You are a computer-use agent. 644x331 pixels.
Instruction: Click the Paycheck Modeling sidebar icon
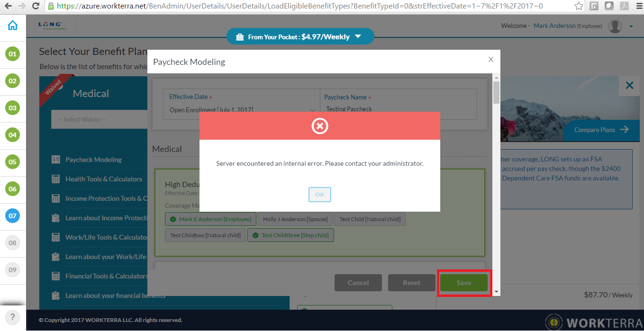click(x=56, y=160)
